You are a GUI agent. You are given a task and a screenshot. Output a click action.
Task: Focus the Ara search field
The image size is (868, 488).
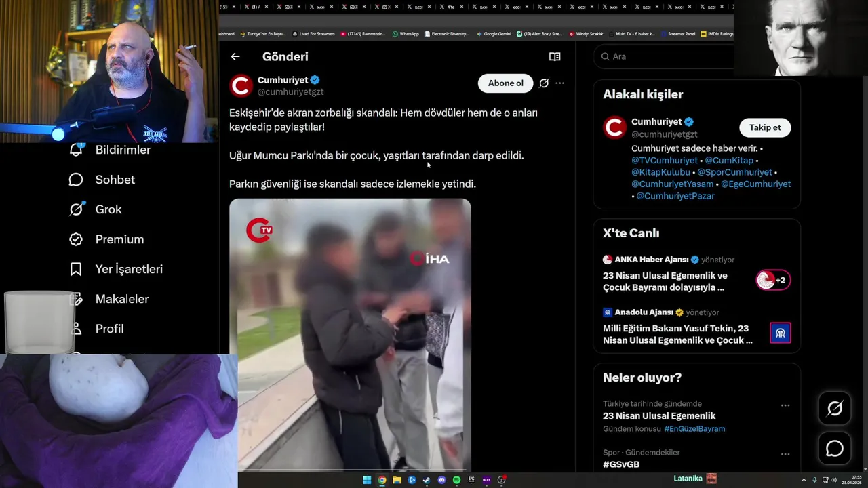(x=663, y=56)
